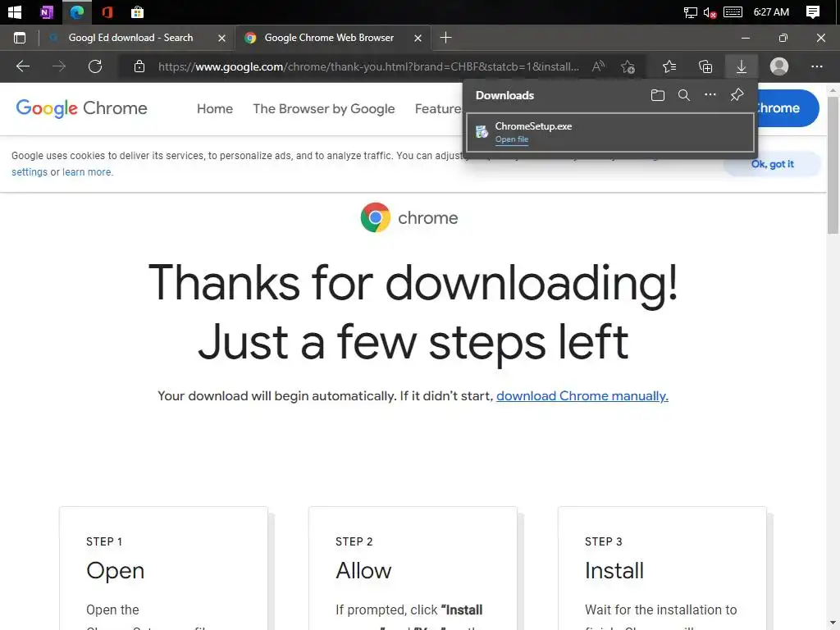Open more options in Downloads panel
The height and width of the screenshot is (630, 840).
(710, 95)
